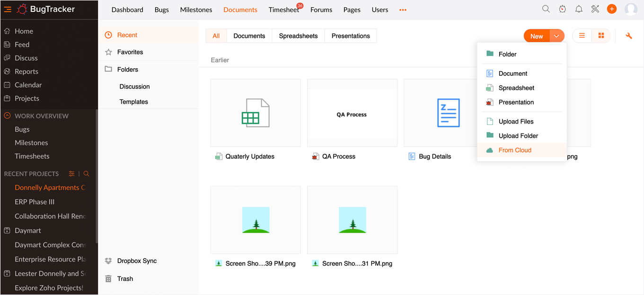
Task: Click the search icon in Recent Projects
Action: (x=86, y=174)
